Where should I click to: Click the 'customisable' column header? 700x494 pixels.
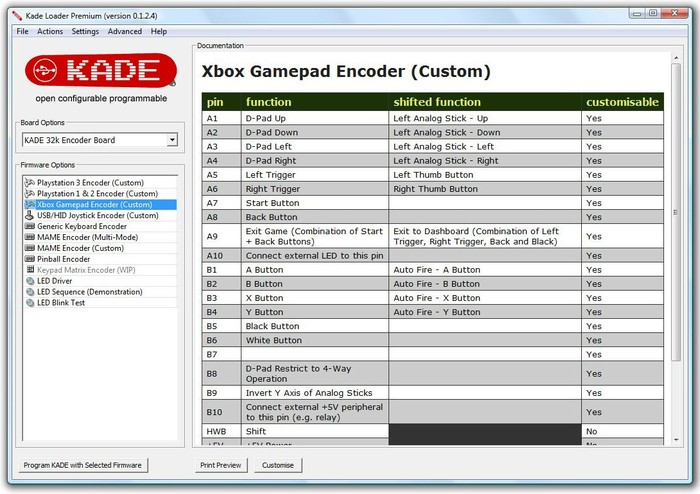tap(622, 102)
